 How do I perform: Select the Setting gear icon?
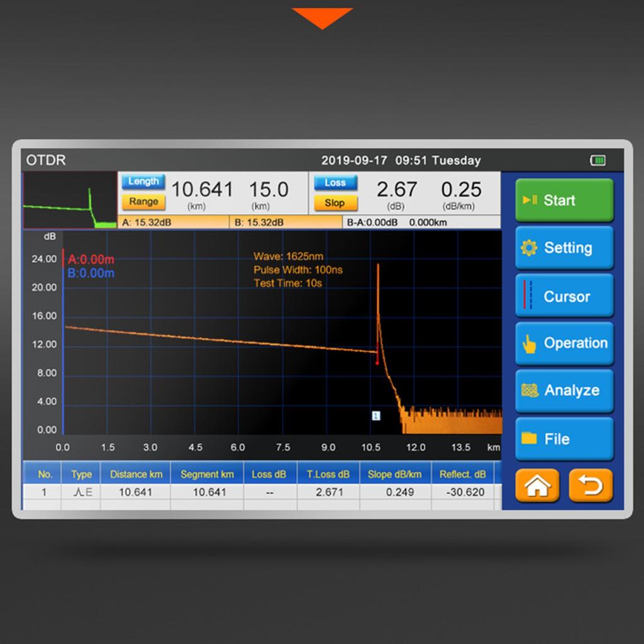(530, 248)
